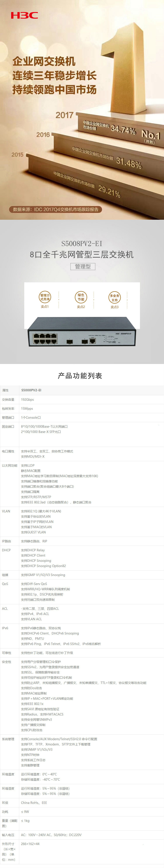
Task: Select the 支持静态路由、RIP value
Action: pyautogui.click(x=34, y=541)
